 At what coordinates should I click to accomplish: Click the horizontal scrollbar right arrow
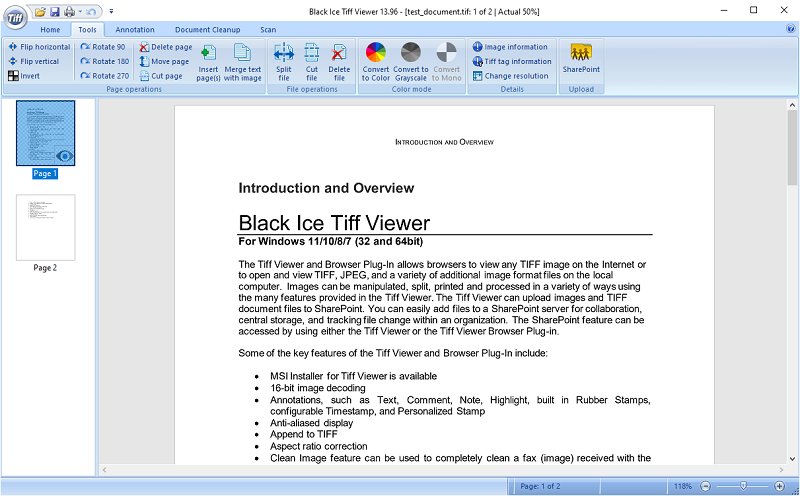[x=781, y=469]
